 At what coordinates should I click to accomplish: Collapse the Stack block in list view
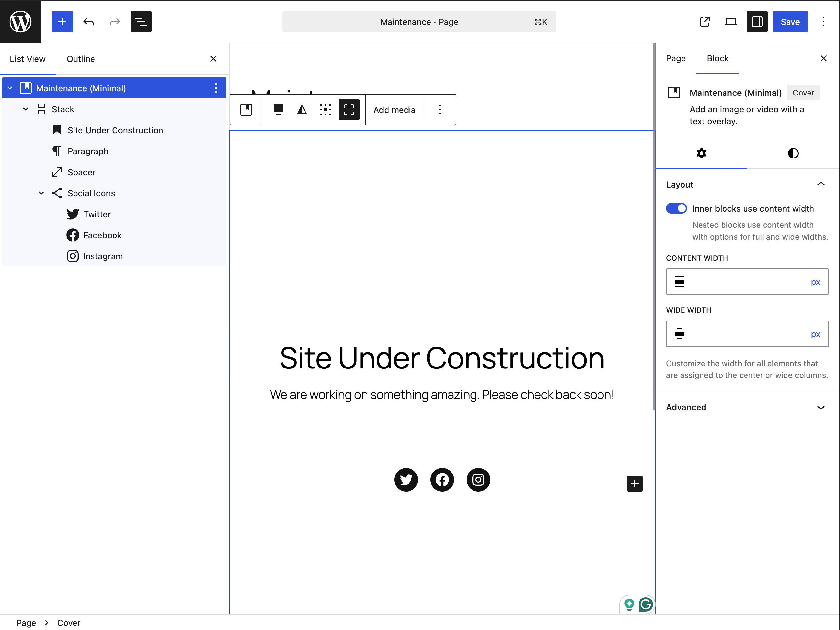(x=26, y=109)
